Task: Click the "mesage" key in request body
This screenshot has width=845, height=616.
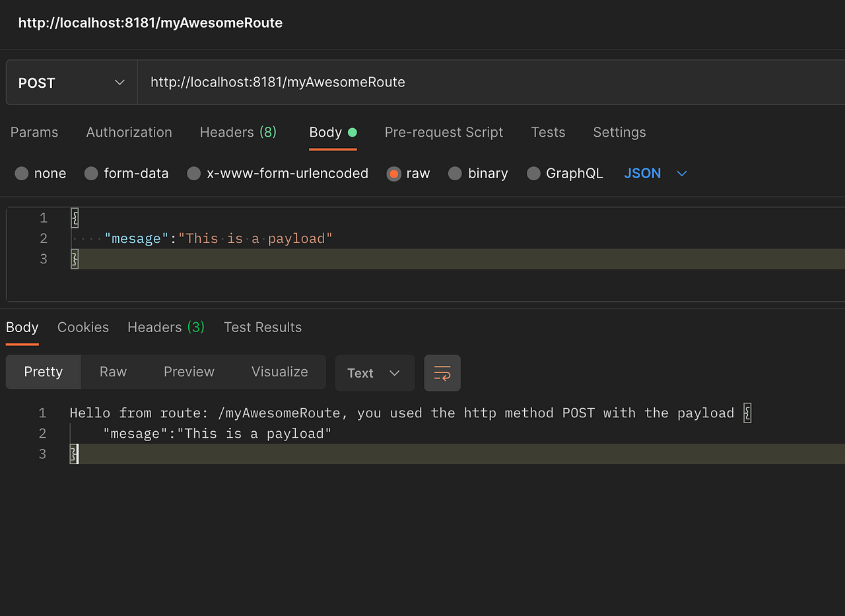Action: (x=137, y=238)
